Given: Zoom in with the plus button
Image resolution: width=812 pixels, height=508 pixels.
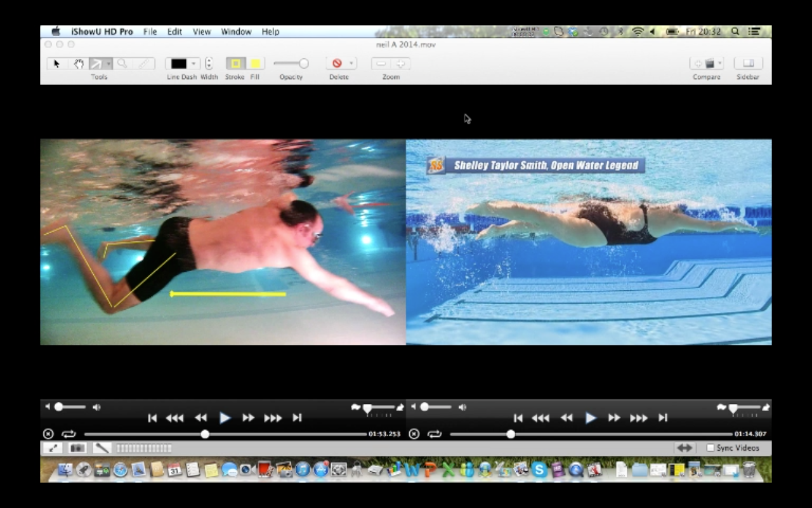Looking at the screenshot, I should [x=401, y=63].
